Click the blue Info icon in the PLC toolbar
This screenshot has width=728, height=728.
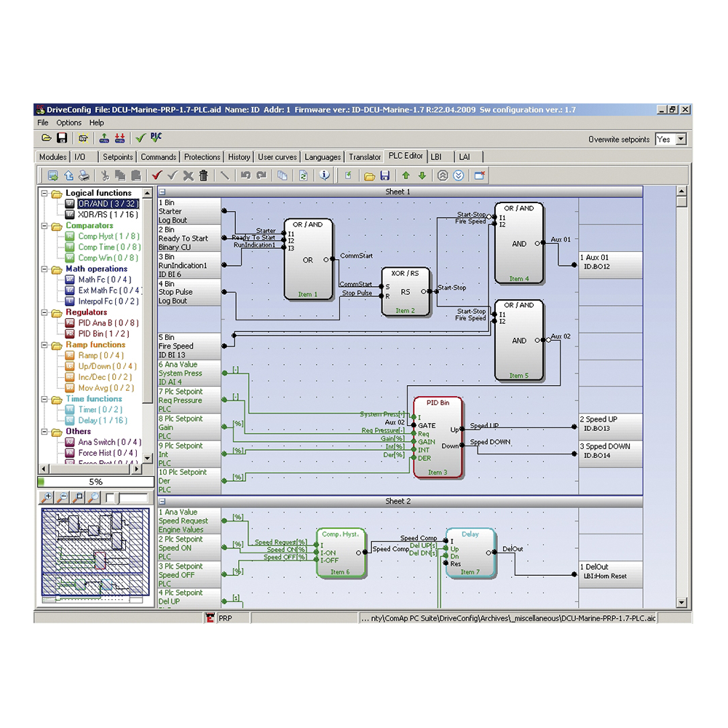pyautogui.click(x=324, y=175)
